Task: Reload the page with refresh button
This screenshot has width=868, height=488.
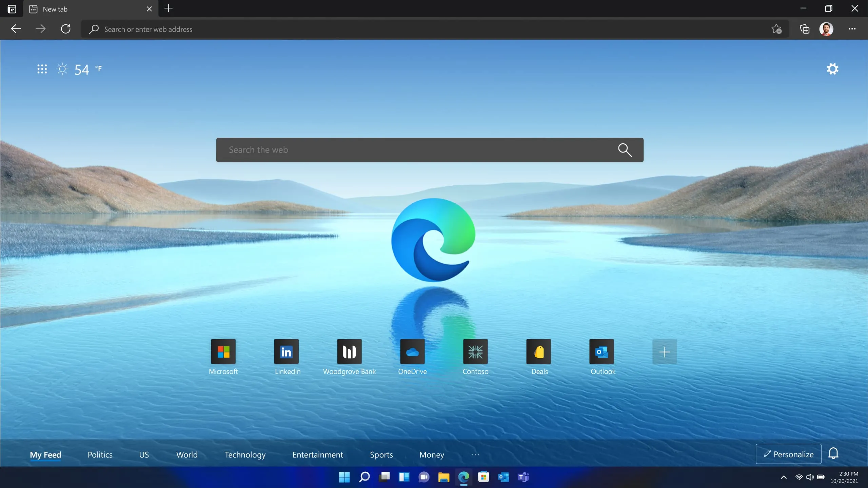Action: click(66, 29)
